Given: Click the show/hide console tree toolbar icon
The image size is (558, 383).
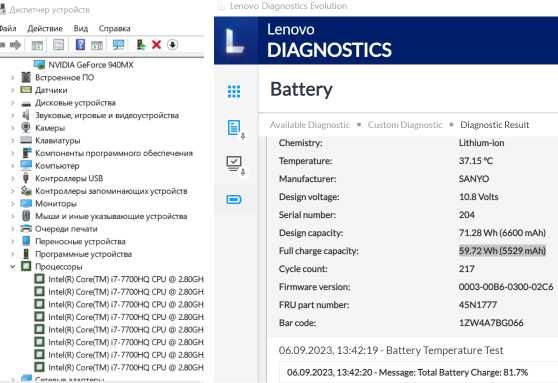Looking at the screenshot, I should (37, 45).
